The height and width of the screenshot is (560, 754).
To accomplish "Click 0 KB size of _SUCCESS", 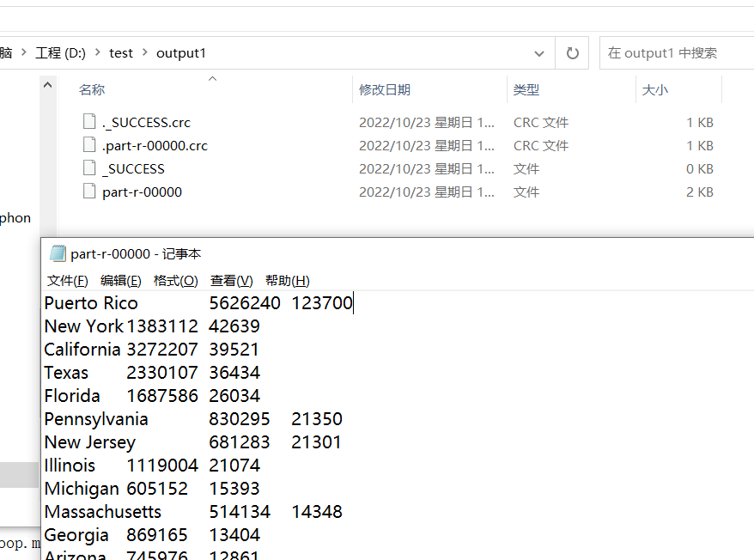I will pyautogui.click(x=700, y=169).
